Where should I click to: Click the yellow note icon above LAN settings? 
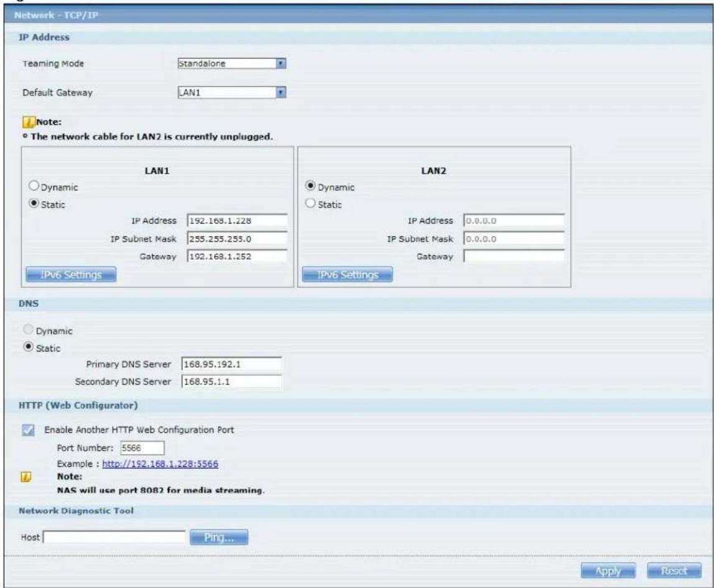(29, 122)
